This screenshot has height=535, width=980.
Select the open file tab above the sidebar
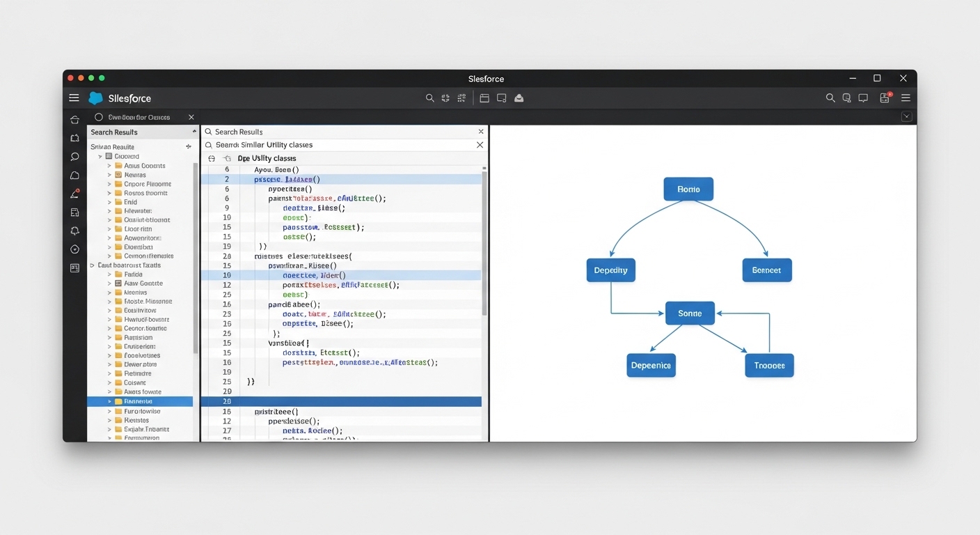point(139,117)
